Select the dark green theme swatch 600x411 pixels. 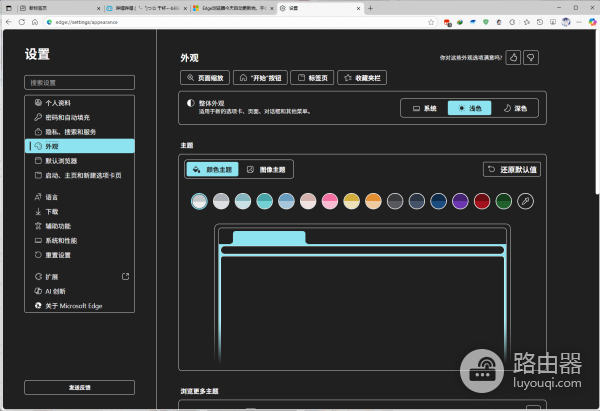[x=504, y=201]
